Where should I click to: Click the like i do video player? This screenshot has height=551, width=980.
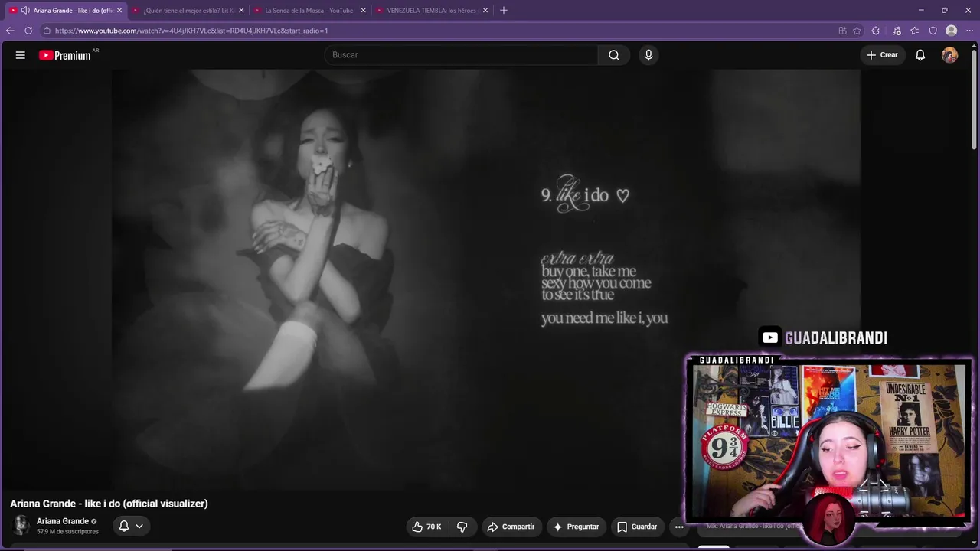pos(486,279)
